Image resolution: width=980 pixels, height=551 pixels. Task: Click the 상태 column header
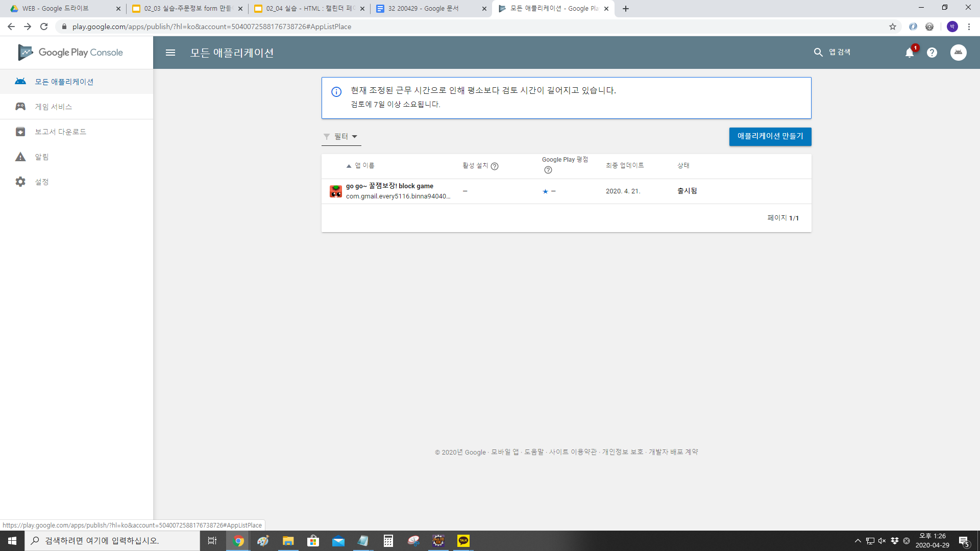click(683, 165)
